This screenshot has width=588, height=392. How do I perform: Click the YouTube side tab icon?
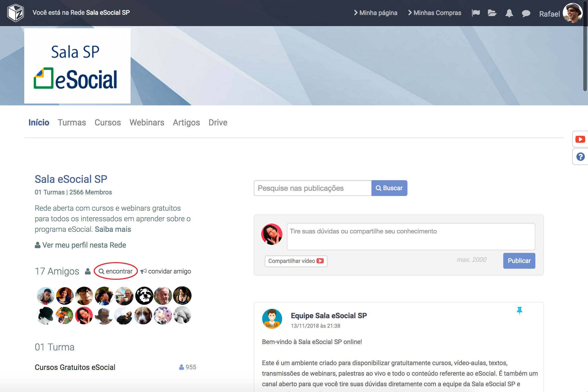point(580,139)
